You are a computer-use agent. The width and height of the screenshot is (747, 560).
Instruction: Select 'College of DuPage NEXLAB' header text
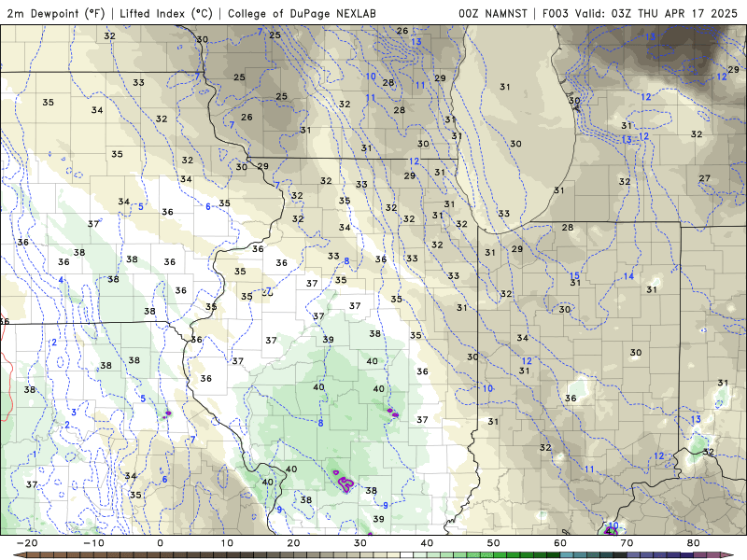click(302, 13)
